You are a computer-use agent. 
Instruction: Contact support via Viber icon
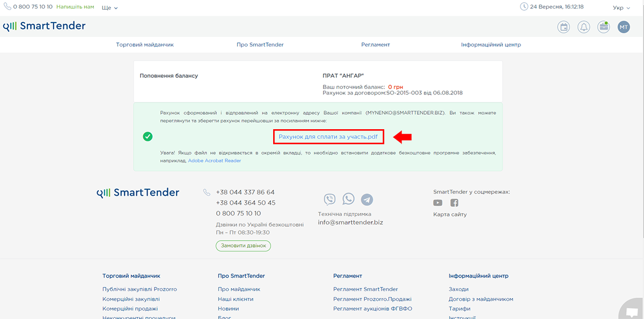330,199
